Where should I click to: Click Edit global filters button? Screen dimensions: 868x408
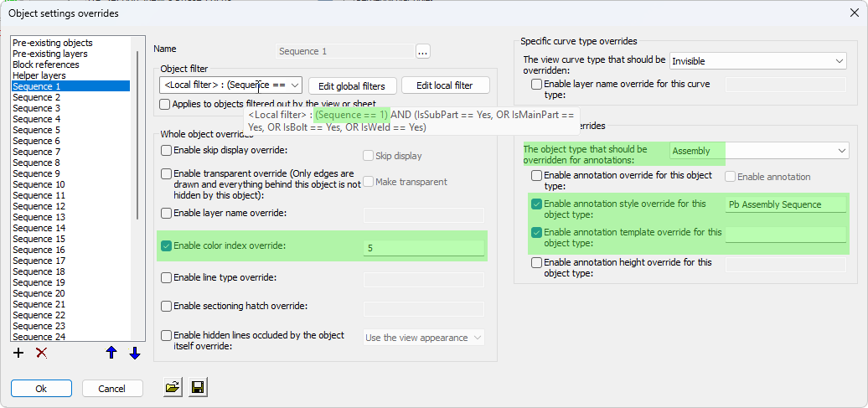click(352, 85)
